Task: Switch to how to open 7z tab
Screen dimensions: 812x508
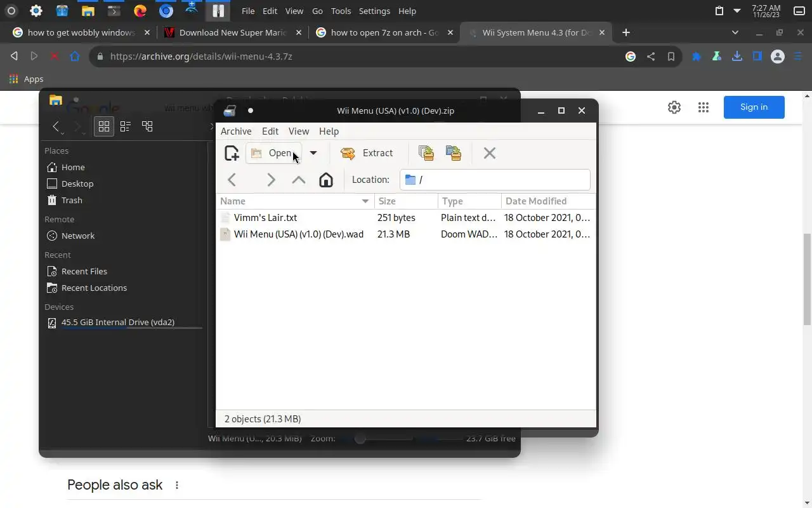Action: point(384,32)
